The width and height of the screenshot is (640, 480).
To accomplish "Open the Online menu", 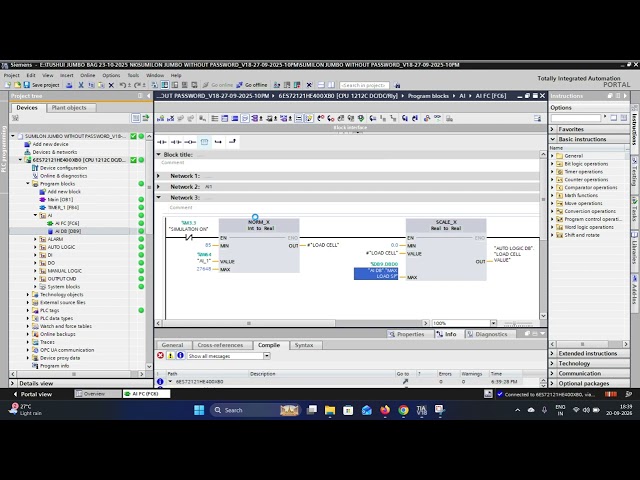I will 87,75.
